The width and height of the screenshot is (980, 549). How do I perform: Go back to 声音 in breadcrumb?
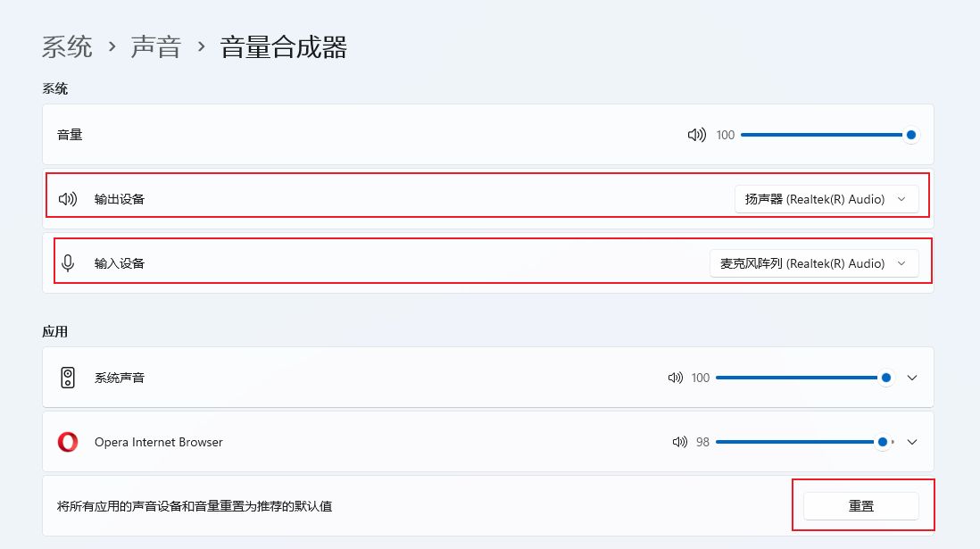tap(155, 47)
